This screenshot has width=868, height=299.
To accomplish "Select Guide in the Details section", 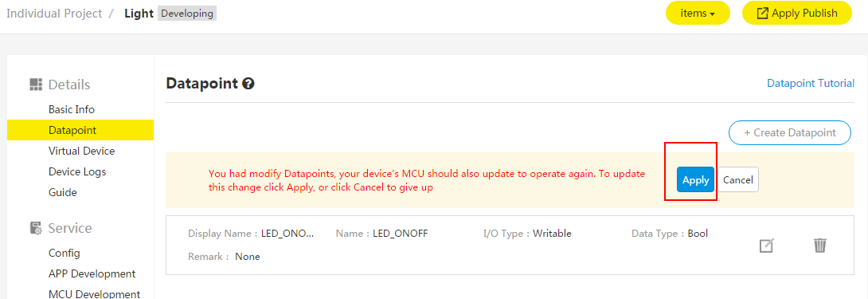I will pyautogui.click(x=63, y=192).
